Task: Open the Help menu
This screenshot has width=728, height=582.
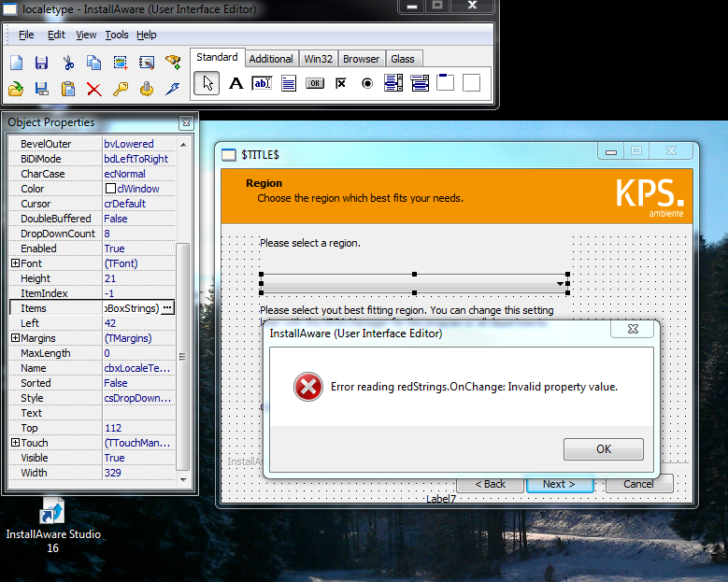Action: tap(146, 35)
